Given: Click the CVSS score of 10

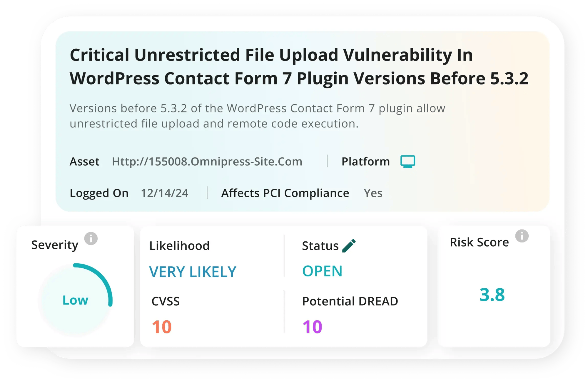Looking at the screenshot, I should click(162, 327).
